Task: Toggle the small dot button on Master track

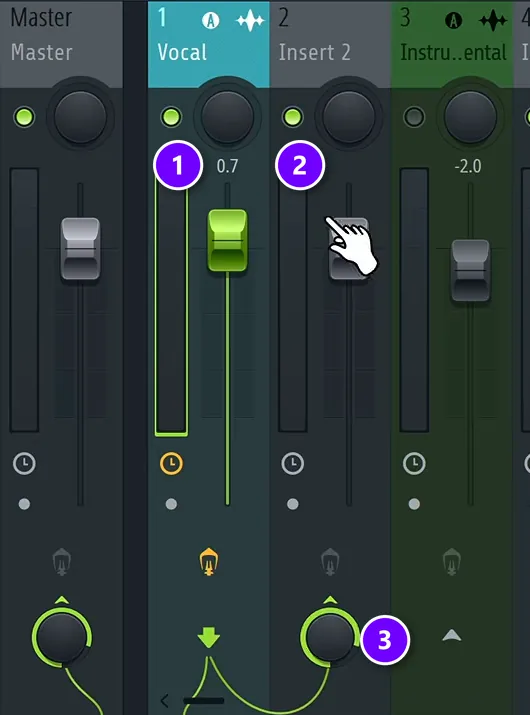Action: point(24,504)
